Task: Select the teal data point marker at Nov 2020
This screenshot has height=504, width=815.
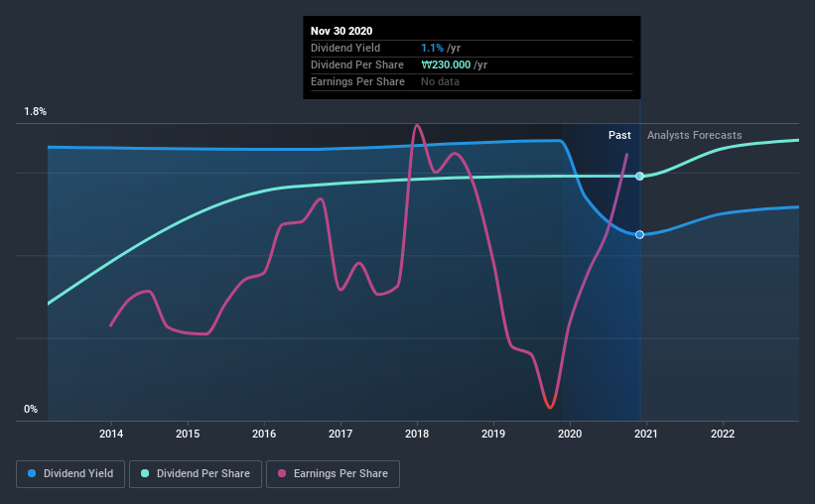Action: [x=640, y=177]
